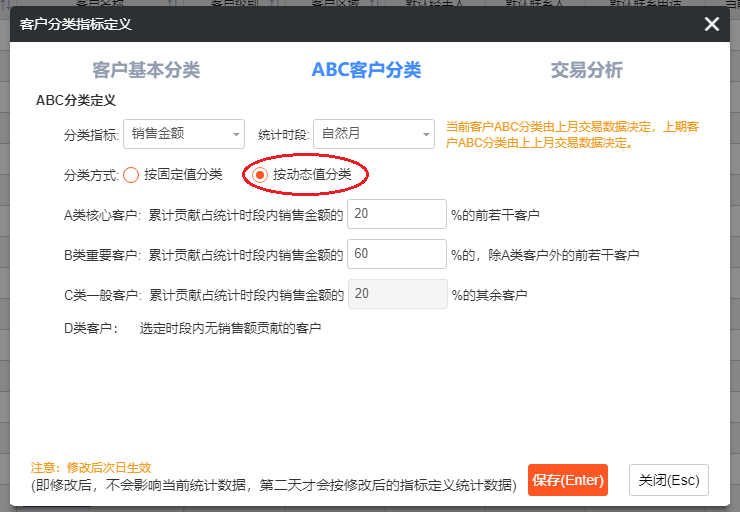Click the orange ABC分类 data notice text
This screenshot has width=740, height=512.
point(572,134)
